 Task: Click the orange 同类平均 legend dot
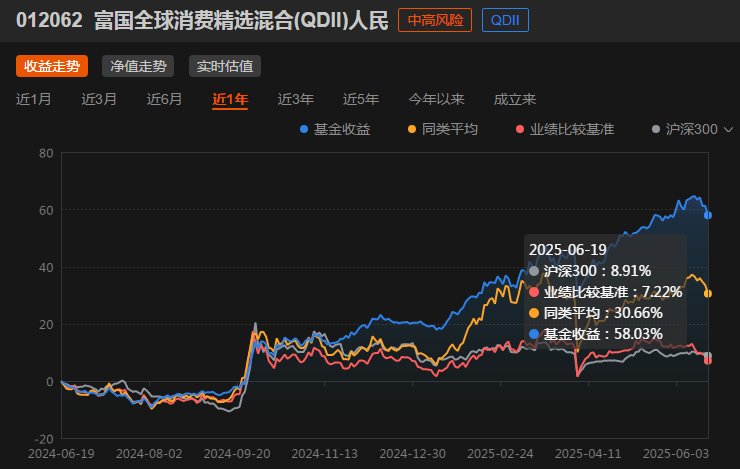[412, 129]
